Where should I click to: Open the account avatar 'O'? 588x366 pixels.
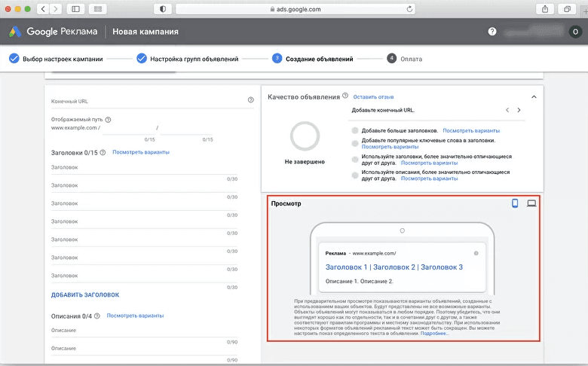pos(575,32)
